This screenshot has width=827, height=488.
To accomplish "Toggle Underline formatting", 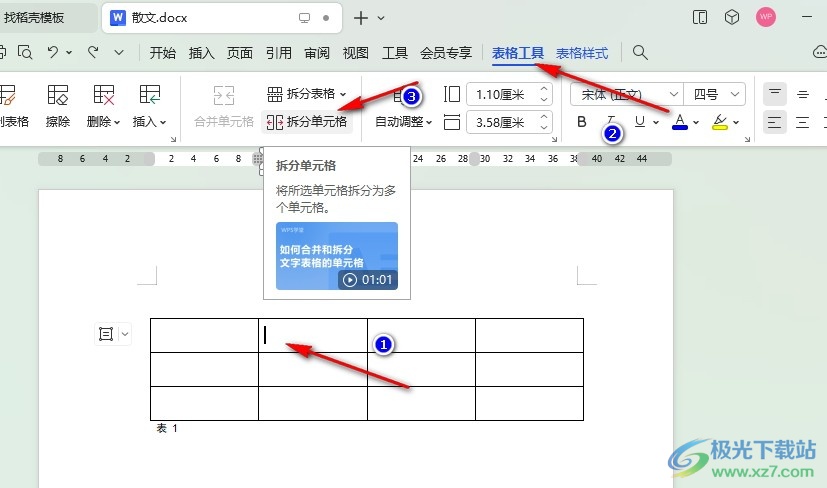I will tap(640, 122).
